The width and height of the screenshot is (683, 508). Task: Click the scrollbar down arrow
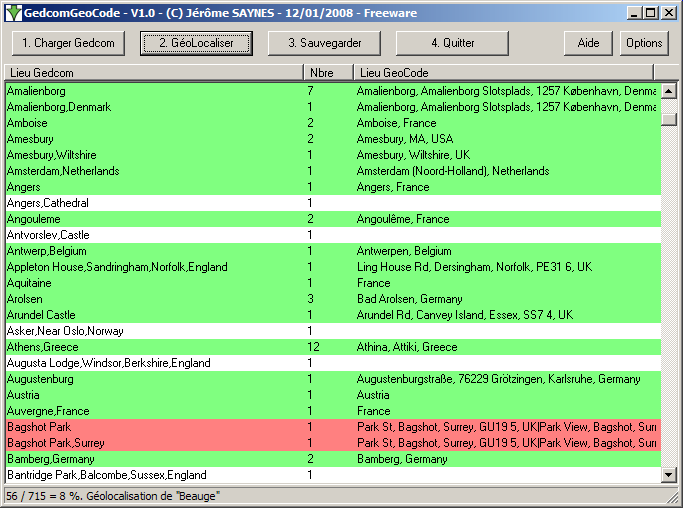click(x=669, y=475)
